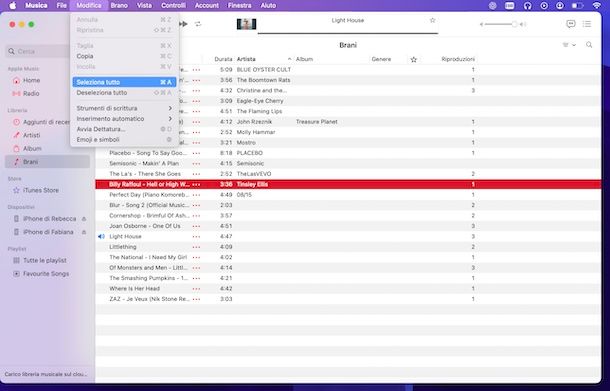Open lyrics panel speech bubble icon
This screenshot has height=391, width=610.
(571, 24)
